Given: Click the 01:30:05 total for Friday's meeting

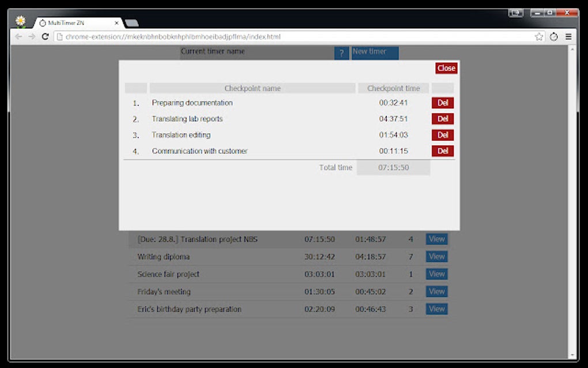Looking at the screenshot, I should pos(319,291).
